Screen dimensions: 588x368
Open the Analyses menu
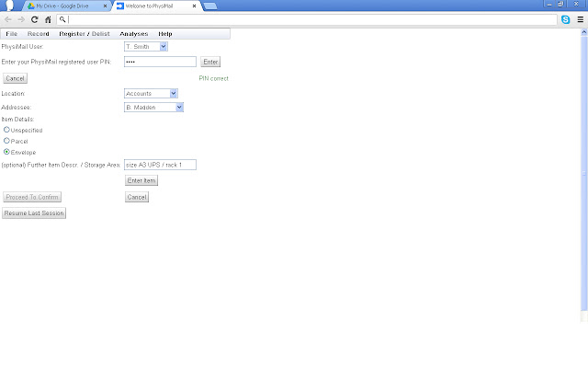(x=134, y=34)
